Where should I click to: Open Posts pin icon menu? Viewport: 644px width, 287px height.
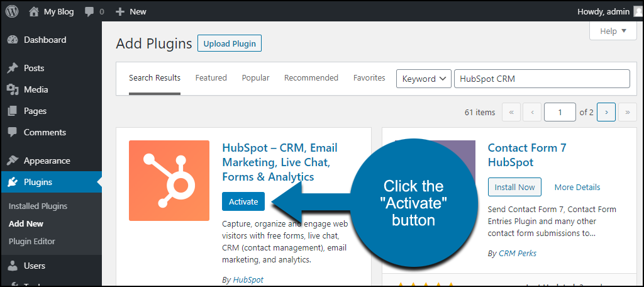[x=13, y=68]
